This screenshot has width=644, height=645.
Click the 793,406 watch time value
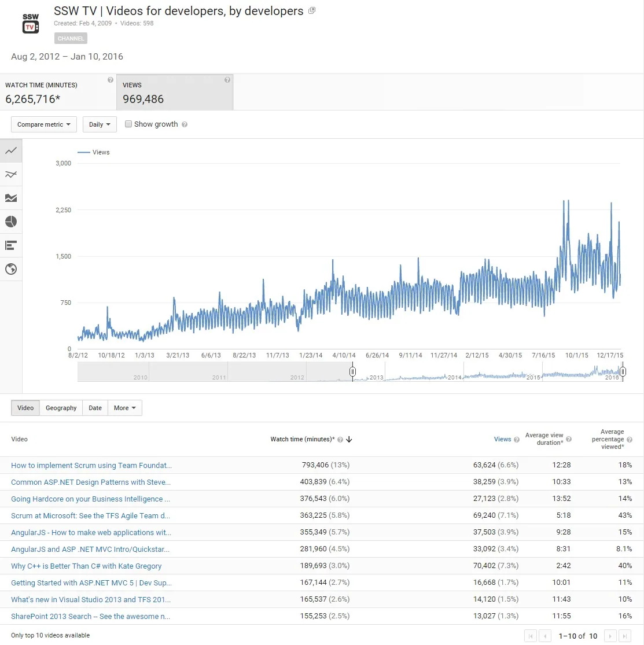pyautogui.click(x=315, y=465)
